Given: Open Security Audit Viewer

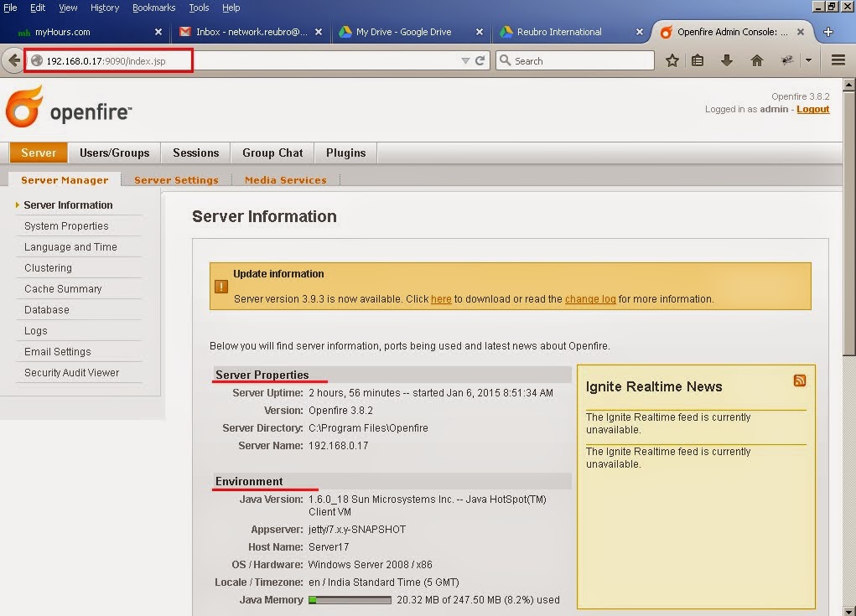Looking at the screenshot, I should coord(71,373).
